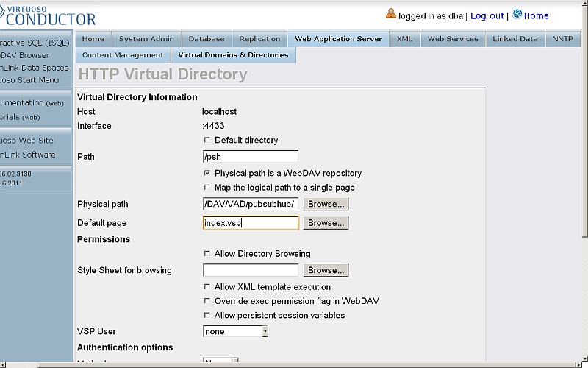Enable Allow Directory Browsing checkbox

point(207,254)
